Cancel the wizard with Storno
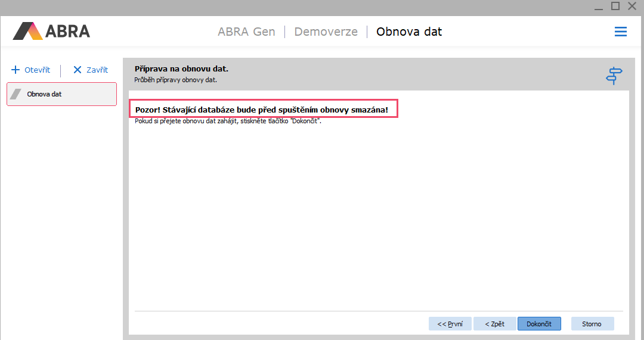Viewport: 644px width, 340px height. [x=592, y=323]
